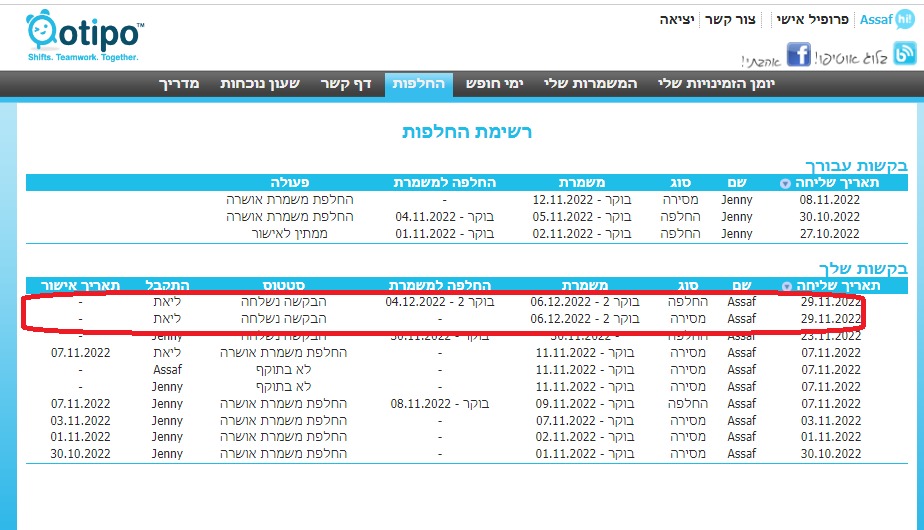Open the מדריך guide tab
This screenshot has height=530, width=924.
click(182, 83)
